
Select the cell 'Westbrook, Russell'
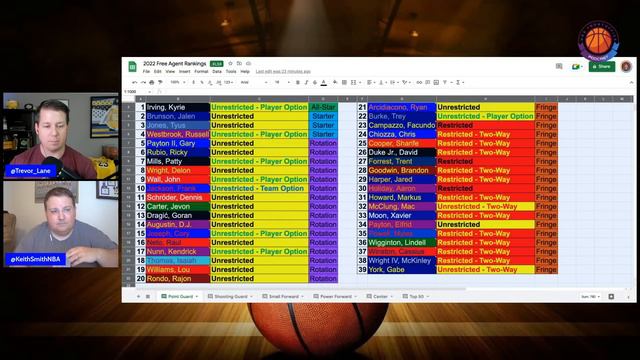[x=178, y=134]
